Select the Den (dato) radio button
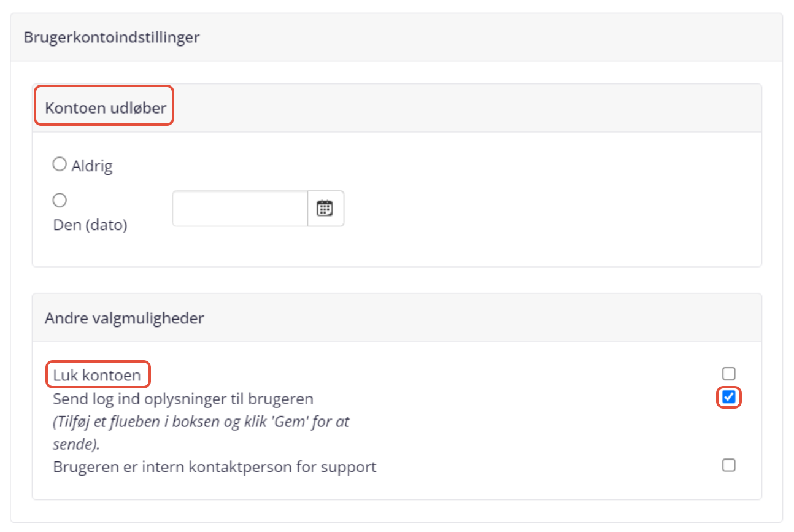This screenshot has width=794, height=532. tap(60, 200)
